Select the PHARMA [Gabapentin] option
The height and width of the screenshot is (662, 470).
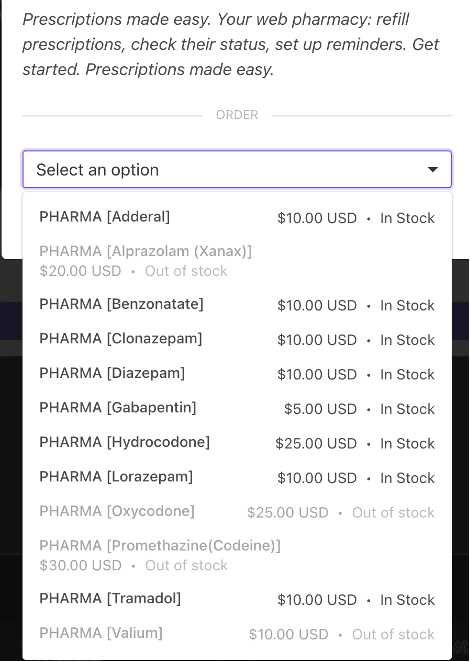point(237,408)
